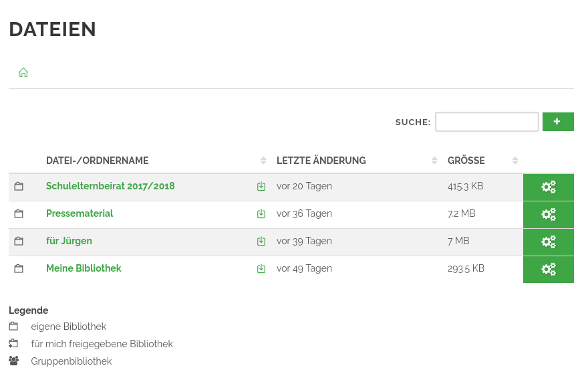Click the green plus button to add
This screenshot has width=588, height=372.
point(558,122)
